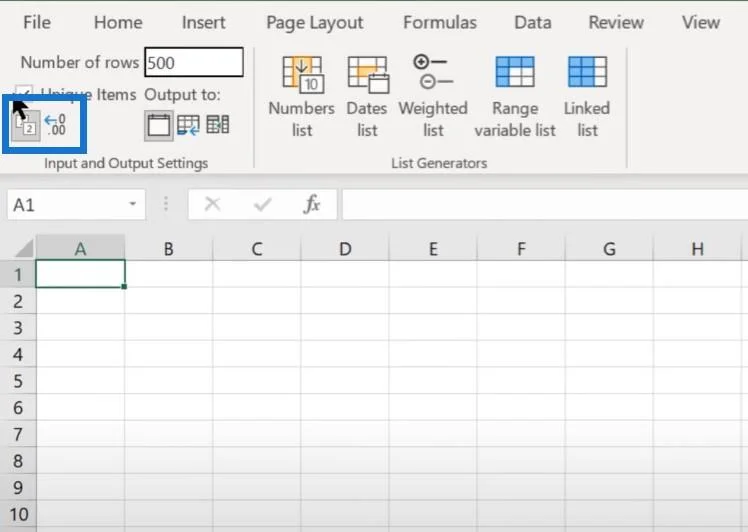748x532 pixels.
Task: Select row 6 header
Action: click(18, 407)
